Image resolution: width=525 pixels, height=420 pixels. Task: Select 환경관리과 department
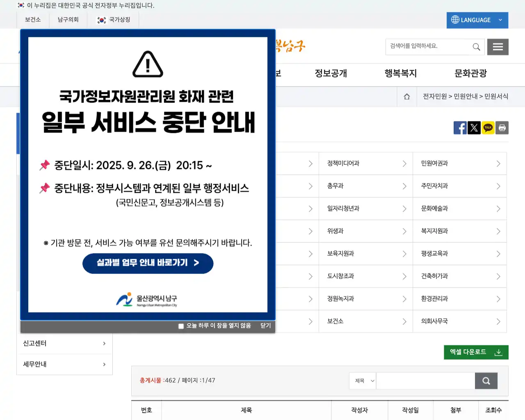point(460,299)
